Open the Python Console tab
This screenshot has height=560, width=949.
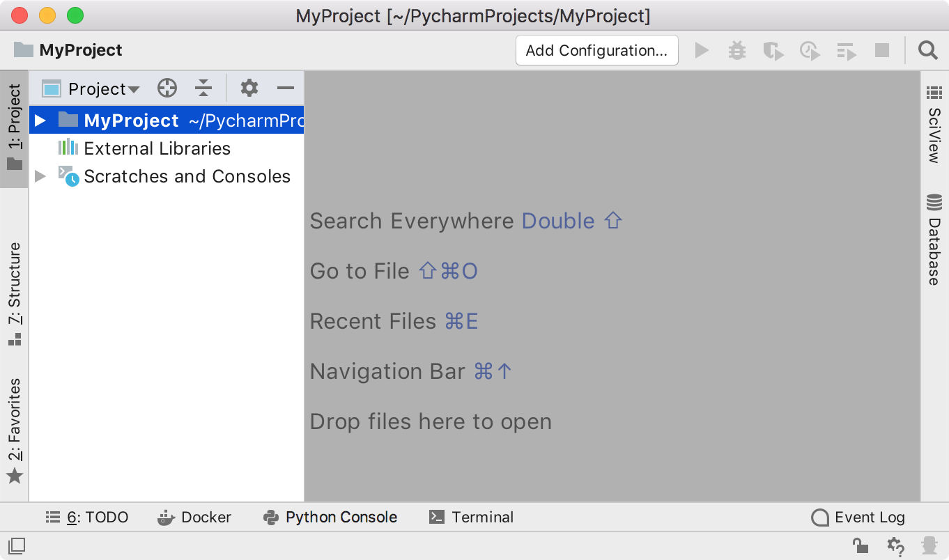coord(330,518)
